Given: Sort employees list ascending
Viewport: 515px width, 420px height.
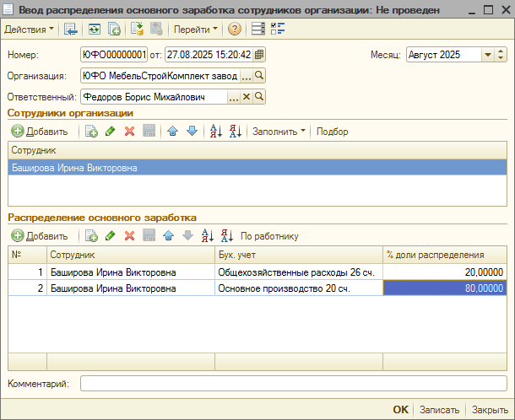Looking at the screenshot, I should [215, 132].
